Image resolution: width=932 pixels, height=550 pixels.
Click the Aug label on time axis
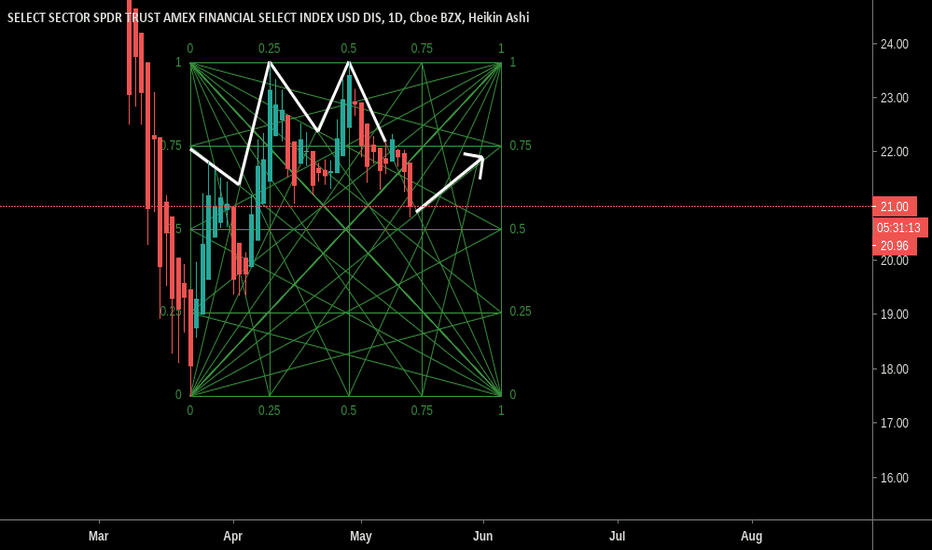pyautogui.click(x=751, y=536)
